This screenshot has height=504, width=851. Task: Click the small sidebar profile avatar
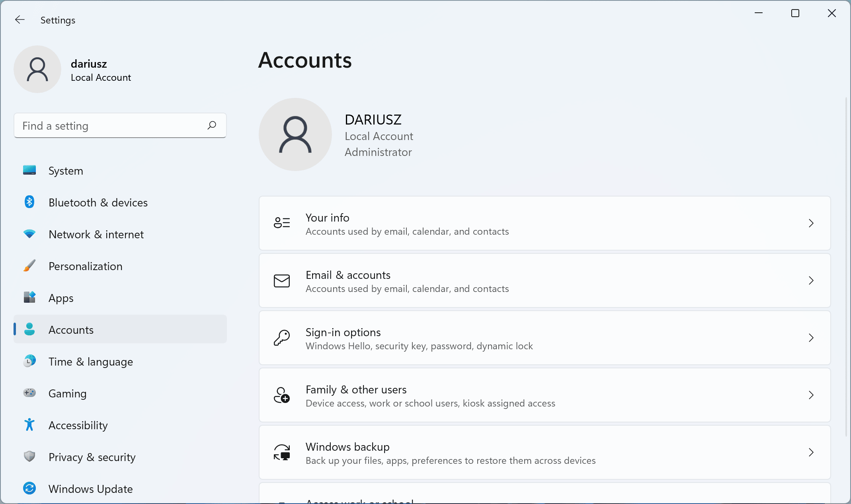[37, 69]
